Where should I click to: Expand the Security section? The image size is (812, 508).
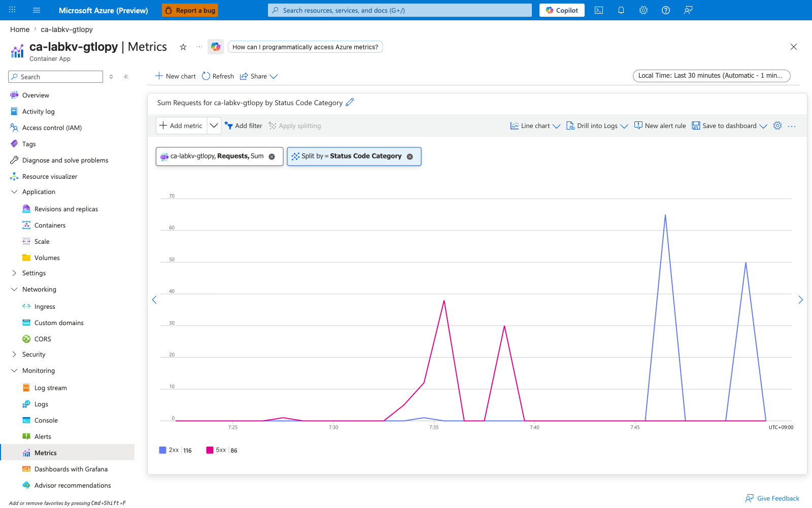coord(14,354)
